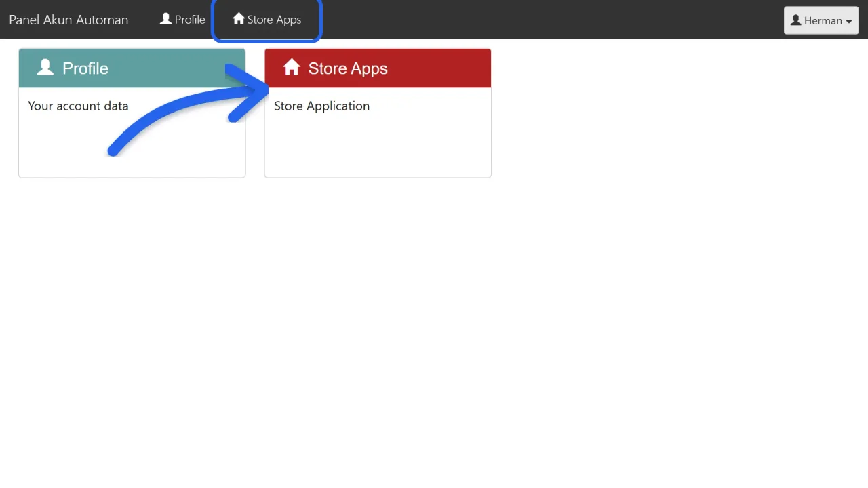The image size is (868, 488).
Task: Click the user icon beside navbar Profile
Action: coord(165,19)
